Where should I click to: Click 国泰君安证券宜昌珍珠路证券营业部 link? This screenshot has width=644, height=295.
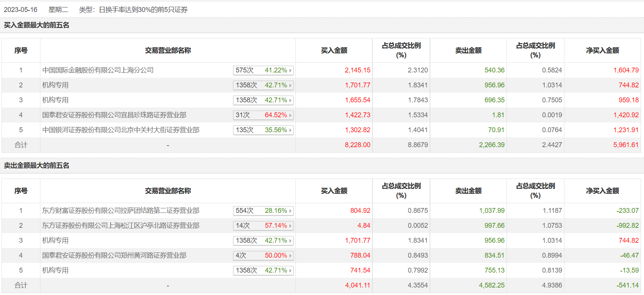point(114,115)
